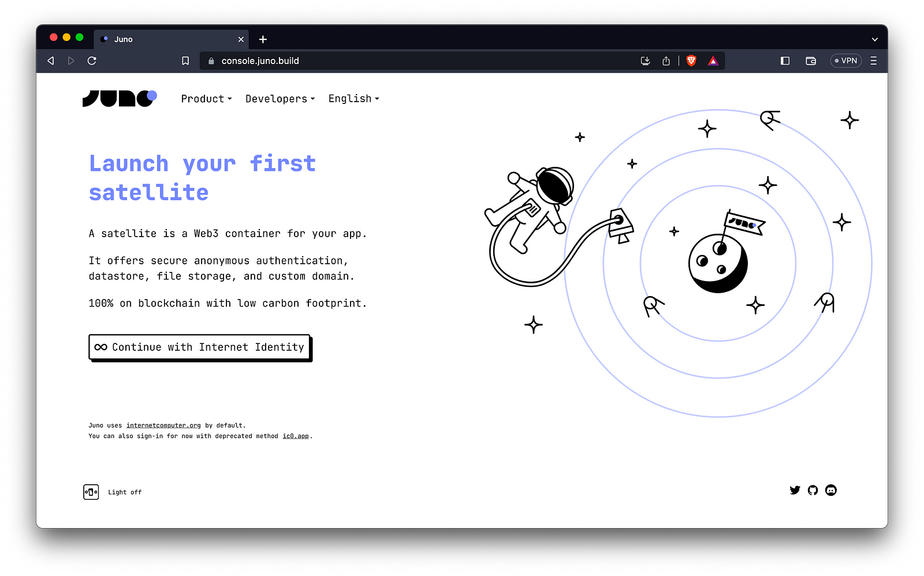This screenshot has height=576, width=924.
Task: Click the share icon in address bar
Action: coord(666,61)
